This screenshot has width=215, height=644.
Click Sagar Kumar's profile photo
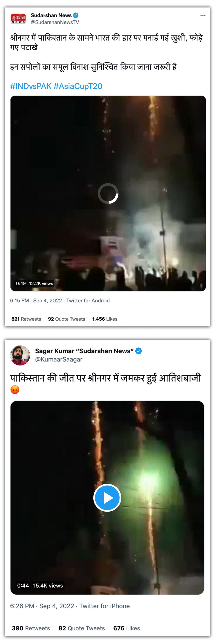20,355
